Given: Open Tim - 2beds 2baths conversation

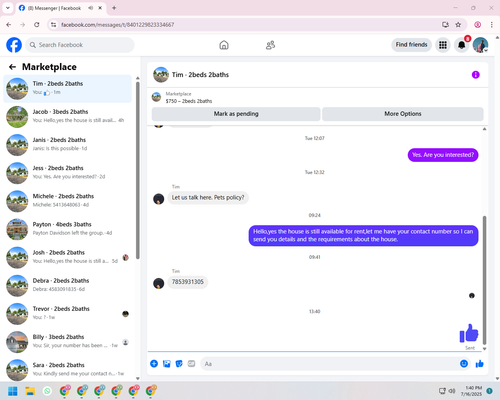Looking at the screenshot, I should 67,89.
